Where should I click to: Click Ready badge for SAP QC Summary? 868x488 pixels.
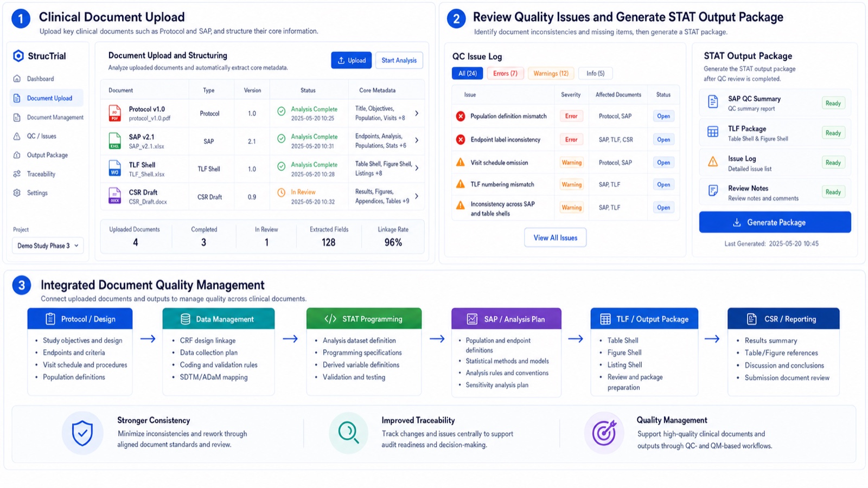pyautogui.click(x=833, y=103)
